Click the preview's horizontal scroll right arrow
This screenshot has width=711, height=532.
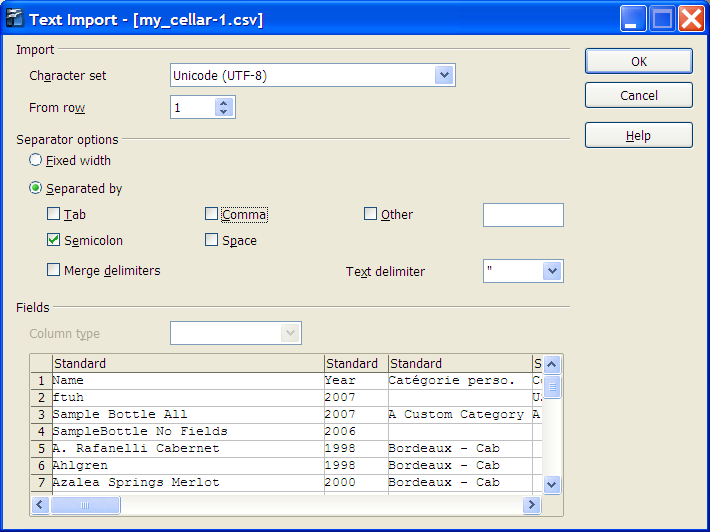(x=531, y=505)
